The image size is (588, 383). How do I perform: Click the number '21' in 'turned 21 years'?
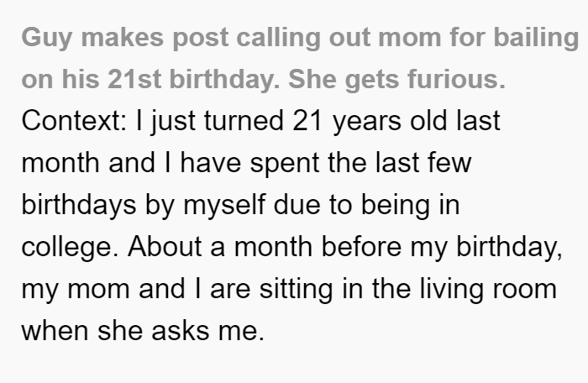[x=307, y=121]
